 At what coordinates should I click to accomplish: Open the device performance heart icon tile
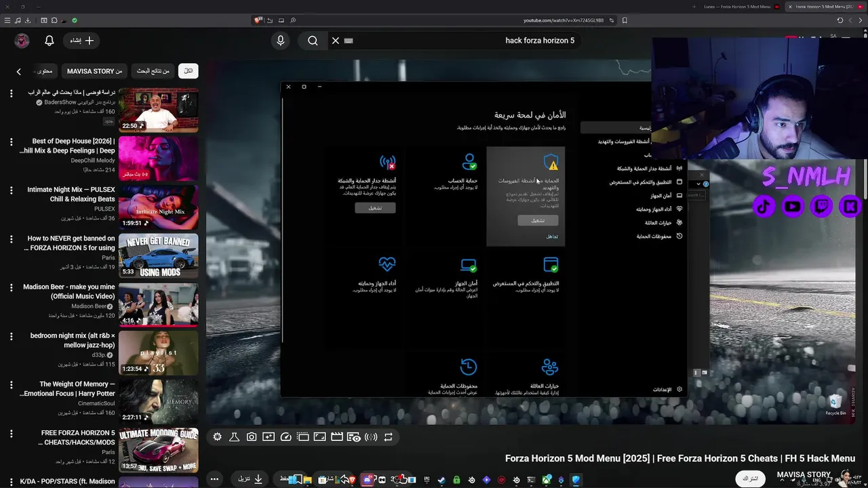[x=387, y=264]
